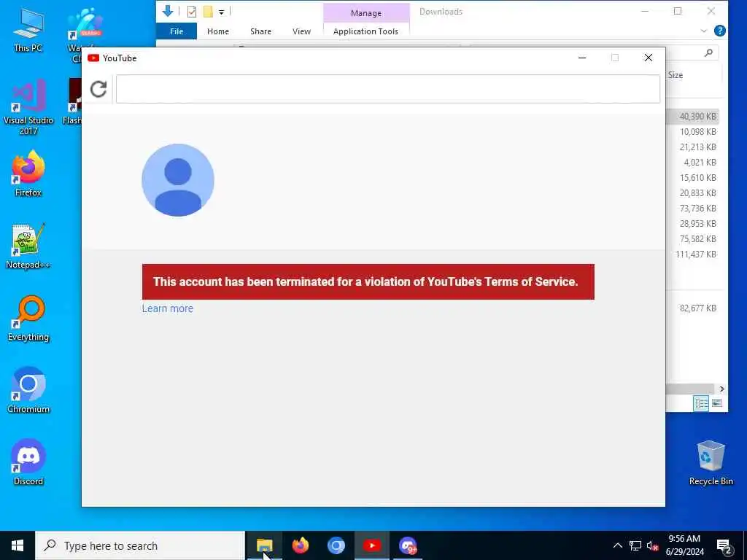Select the file sized 4,021 KB
The height and width of the screenshot is (560, 747).
pos(700,163)
